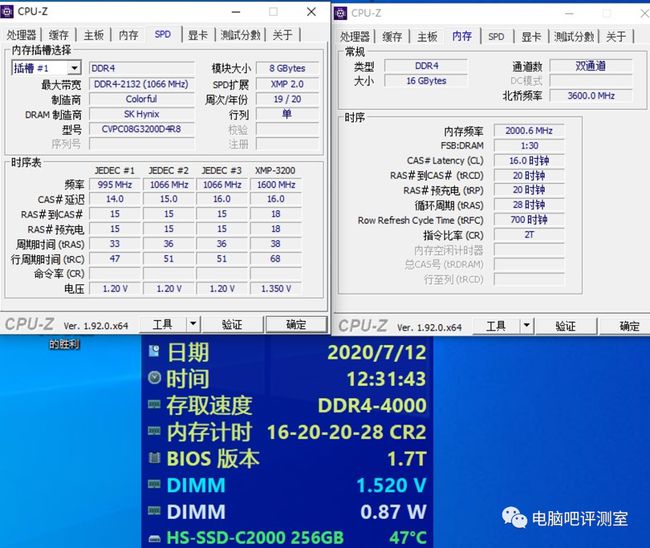
Task: Open 关于 tab in right window
Action: [616, 37]
